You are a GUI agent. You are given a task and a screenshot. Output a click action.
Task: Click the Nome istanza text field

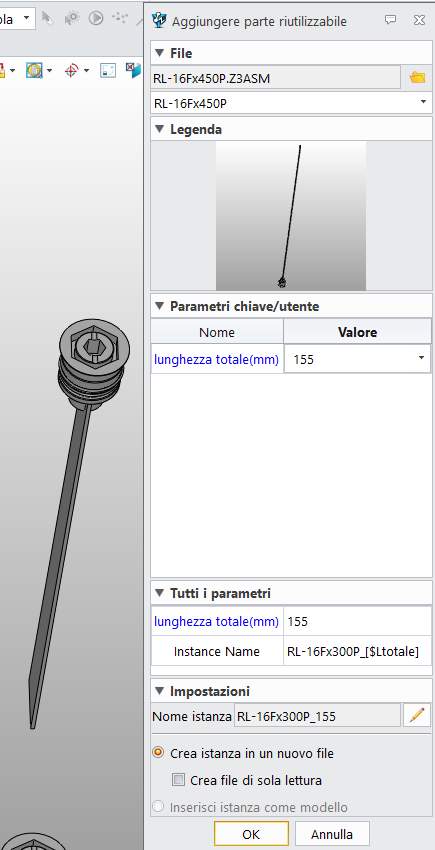[317, 716]
